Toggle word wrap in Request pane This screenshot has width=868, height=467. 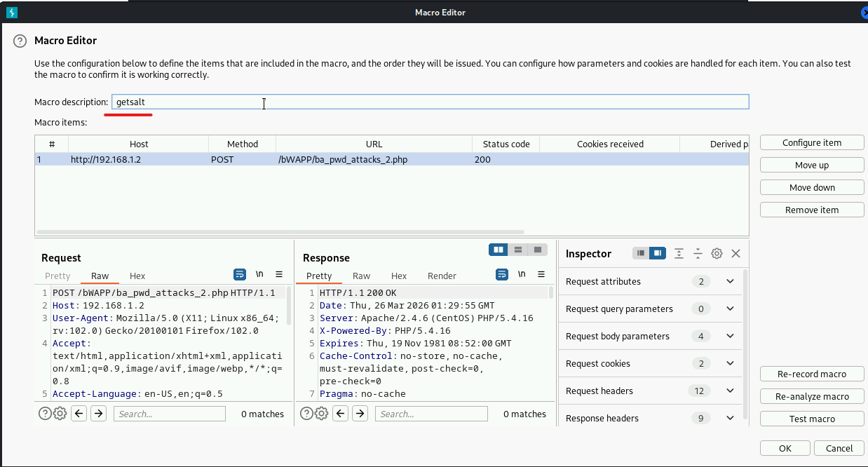tap(240, 274)
